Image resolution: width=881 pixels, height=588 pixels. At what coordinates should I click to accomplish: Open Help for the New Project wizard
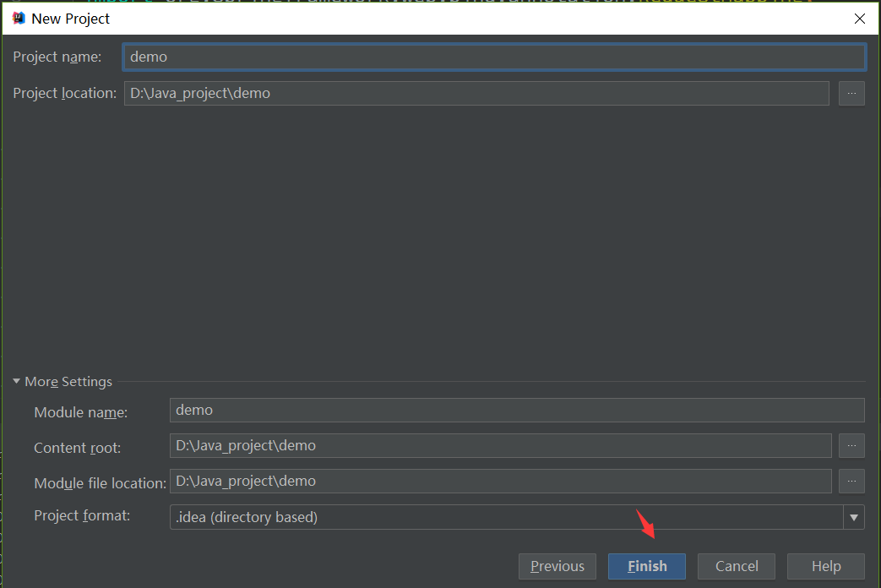tap(826, 566)
